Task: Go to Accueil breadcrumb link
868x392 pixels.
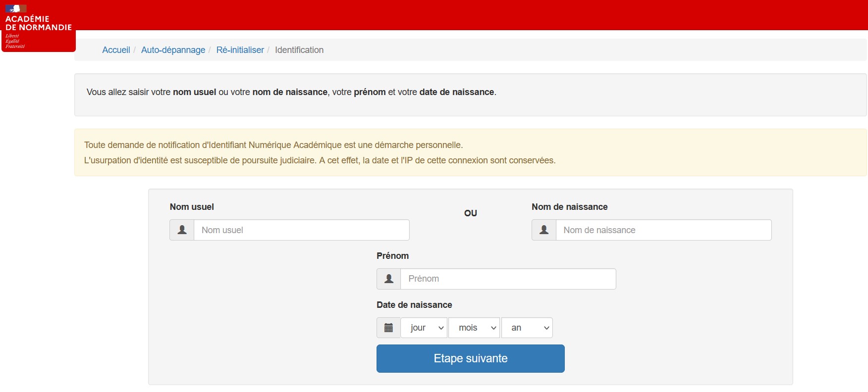Action: coord(116,50)
